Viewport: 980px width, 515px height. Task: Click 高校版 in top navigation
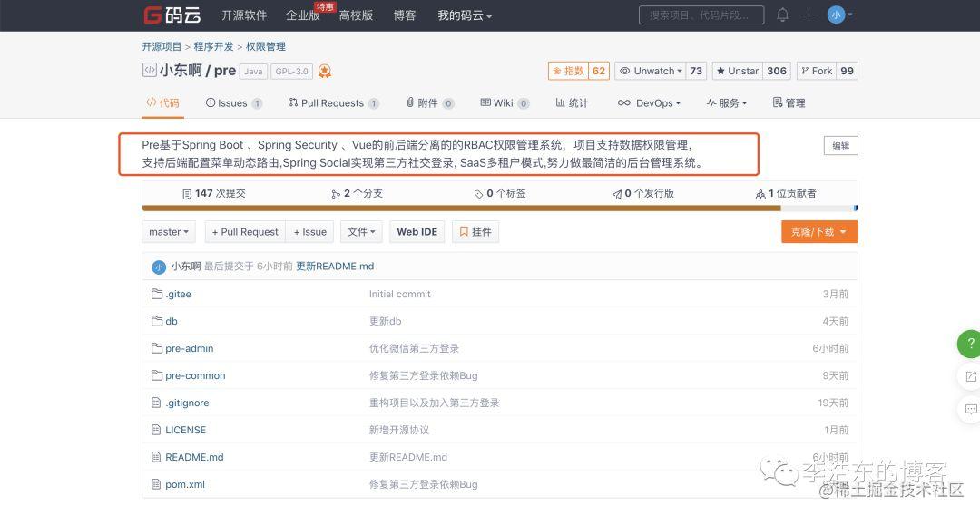pos(357,15)
